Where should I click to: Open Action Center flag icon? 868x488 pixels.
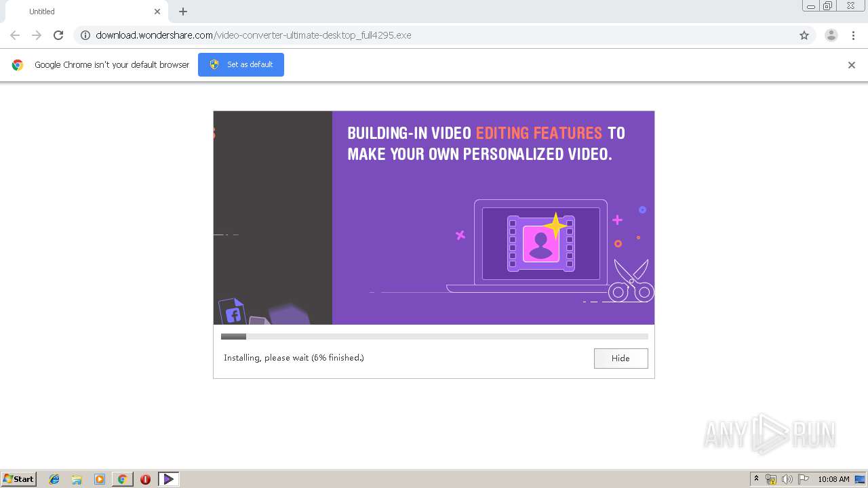click(804, 479)
